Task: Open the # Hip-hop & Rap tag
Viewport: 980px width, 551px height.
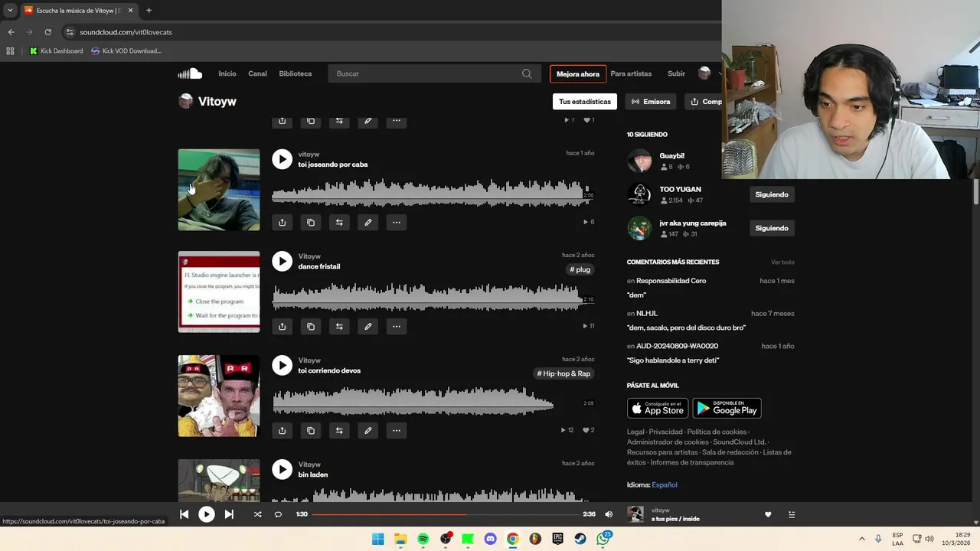Action: click(564, 373)
